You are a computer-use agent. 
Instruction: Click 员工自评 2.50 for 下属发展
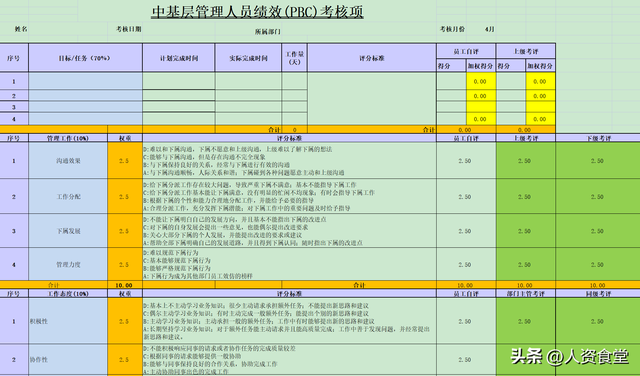pyautogui.click(x=466, y=231)
